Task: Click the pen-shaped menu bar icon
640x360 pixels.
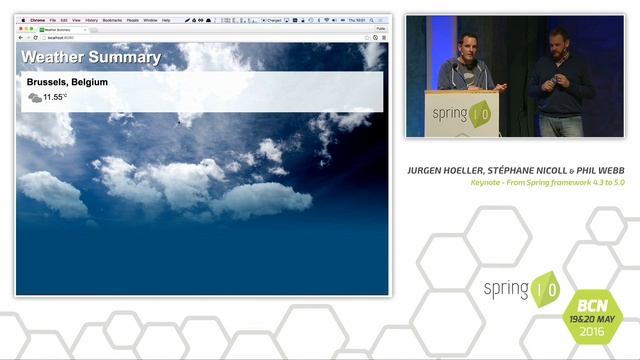Action: 187,20
